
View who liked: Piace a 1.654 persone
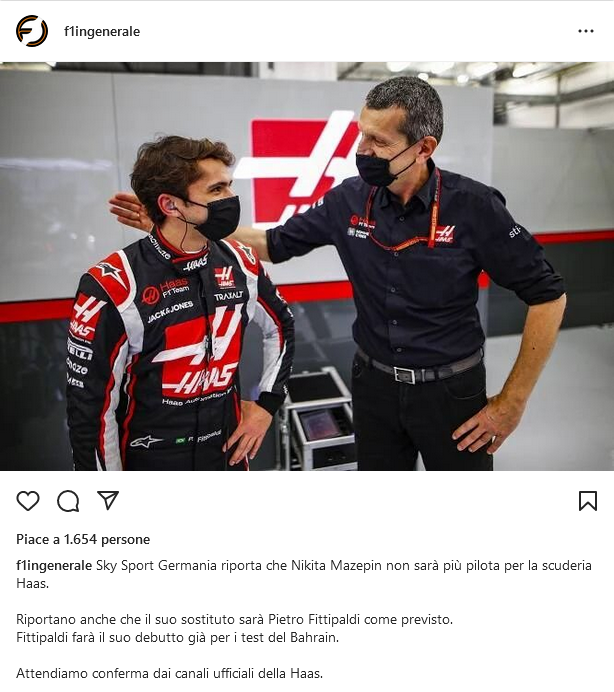pyautogui.click(x=83, y=539)
